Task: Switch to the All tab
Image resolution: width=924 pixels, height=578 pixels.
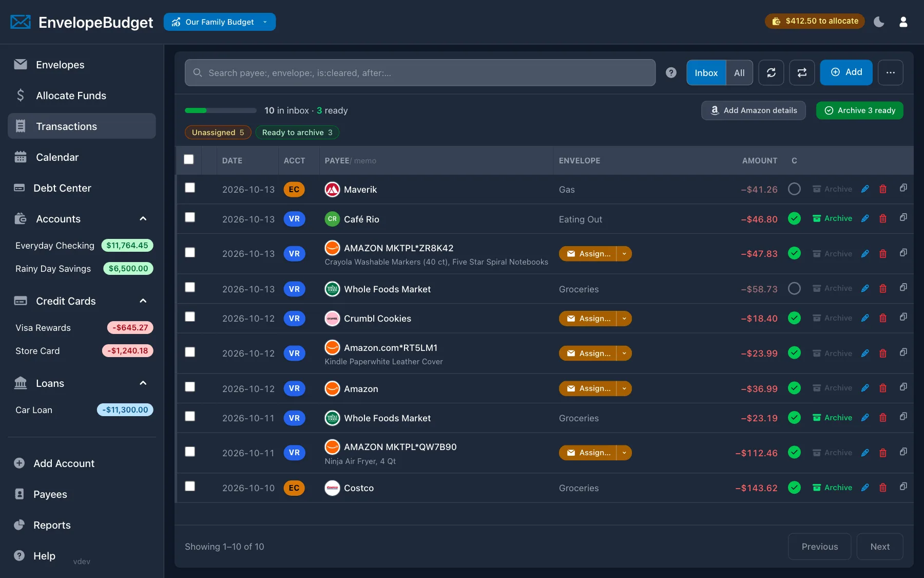Action: click(739, 72)
